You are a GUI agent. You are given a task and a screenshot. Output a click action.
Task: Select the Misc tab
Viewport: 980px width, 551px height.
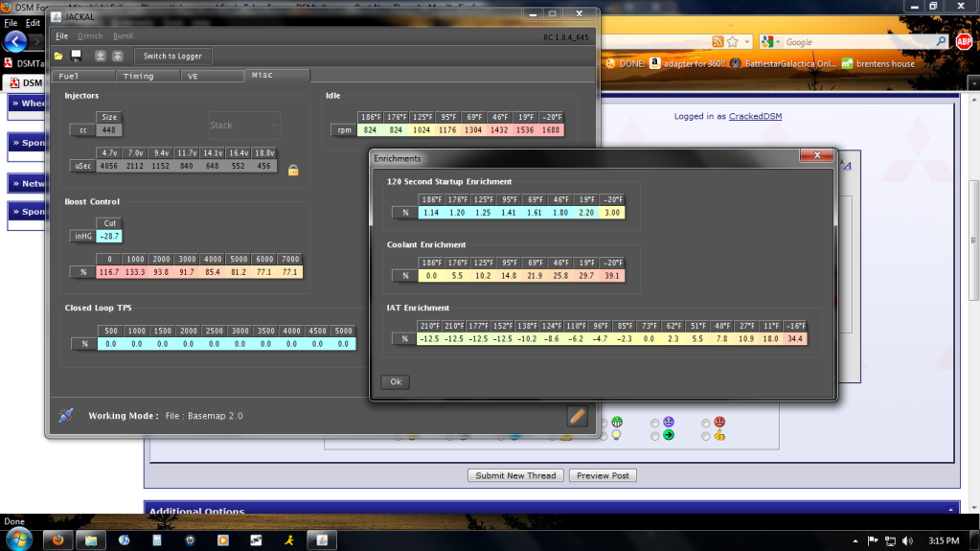point(277,75)
